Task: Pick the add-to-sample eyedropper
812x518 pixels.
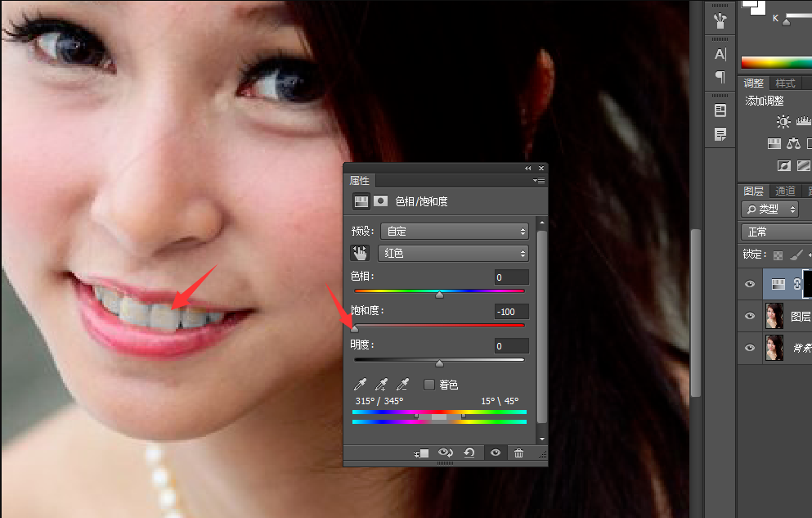Action: click(381, 385)
